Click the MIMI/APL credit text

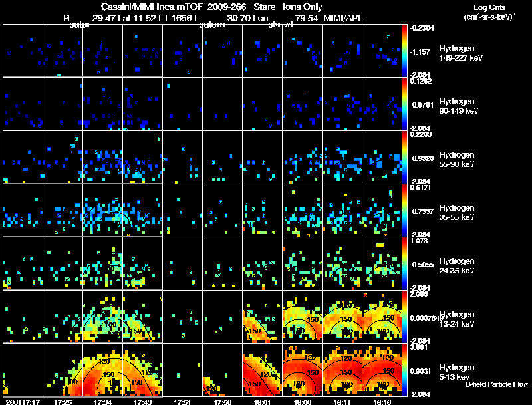343,19
